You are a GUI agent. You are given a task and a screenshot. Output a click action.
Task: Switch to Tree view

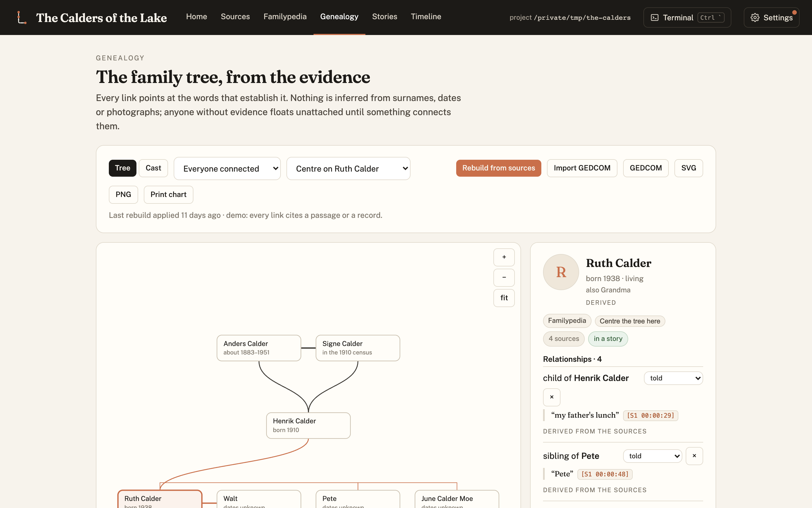pyautogui.click(x=122, y=168)
